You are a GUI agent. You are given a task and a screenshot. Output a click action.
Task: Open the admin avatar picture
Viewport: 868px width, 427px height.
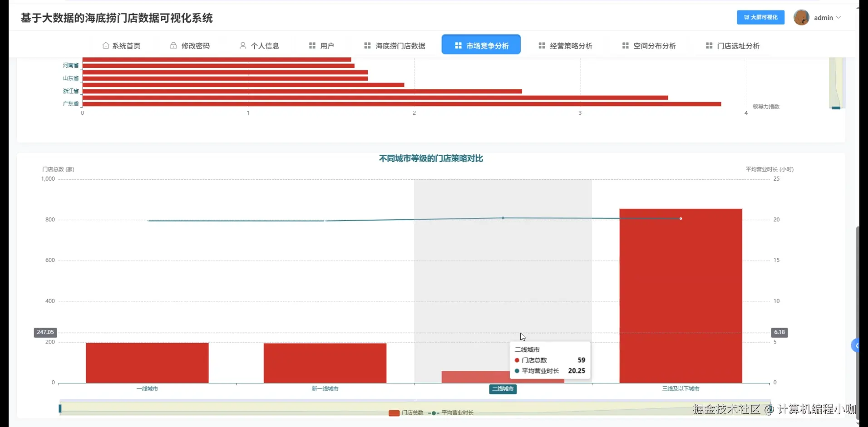801,17
